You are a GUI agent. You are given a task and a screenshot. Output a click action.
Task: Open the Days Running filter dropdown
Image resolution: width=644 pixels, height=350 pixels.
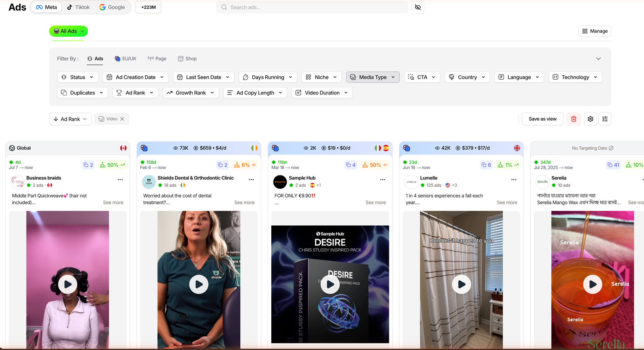click(x=268, y=77)
